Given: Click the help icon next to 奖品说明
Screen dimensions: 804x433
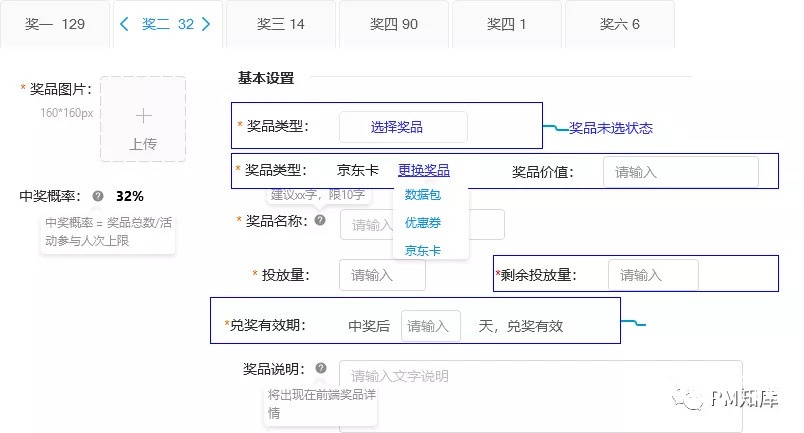Looking at the screenshot, I should tap(320, 369).
